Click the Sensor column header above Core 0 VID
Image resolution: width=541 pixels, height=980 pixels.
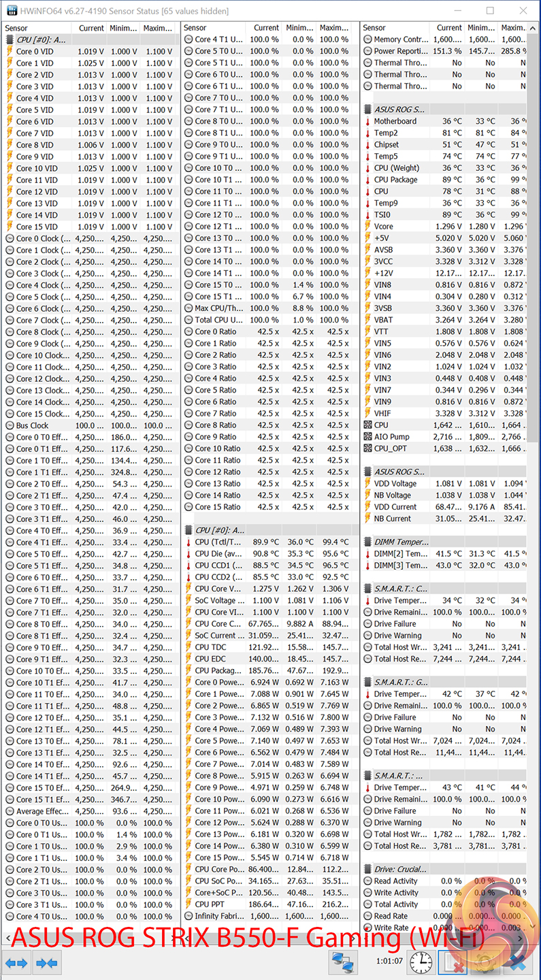[38, 28]
